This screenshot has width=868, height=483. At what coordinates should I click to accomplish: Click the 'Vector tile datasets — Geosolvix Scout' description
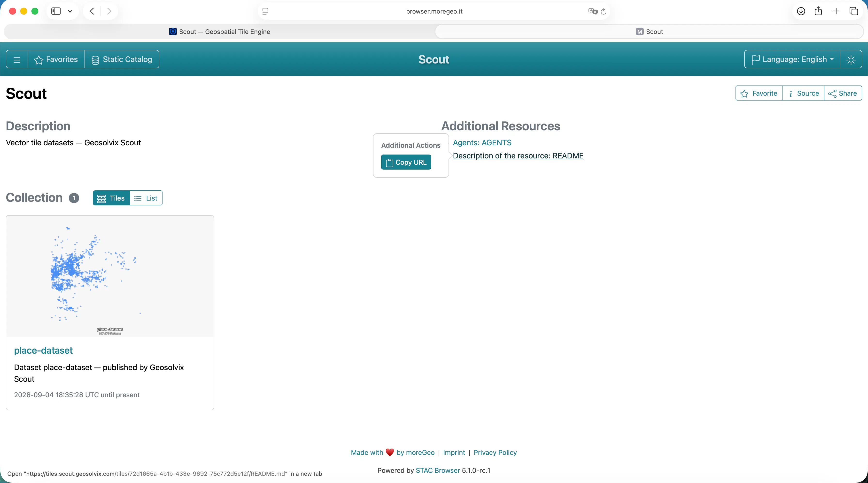coord(73,143)
